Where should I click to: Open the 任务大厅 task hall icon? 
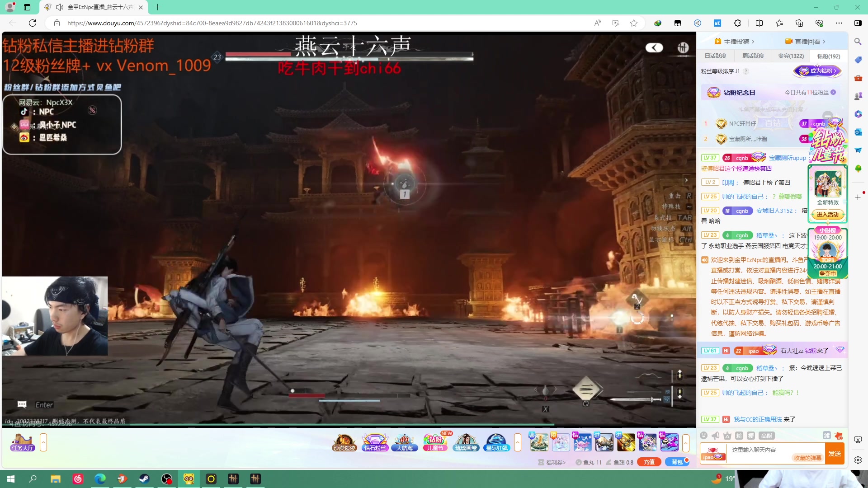pos(23,442)
